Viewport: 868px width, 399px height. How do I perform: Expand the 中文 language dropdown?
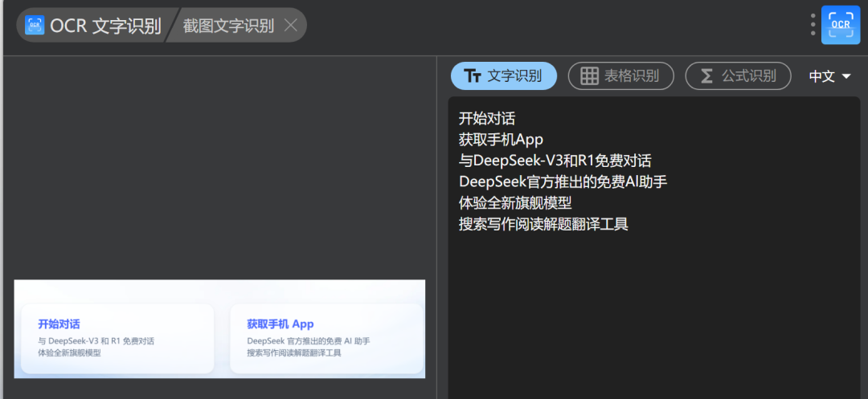coord(829,76)
